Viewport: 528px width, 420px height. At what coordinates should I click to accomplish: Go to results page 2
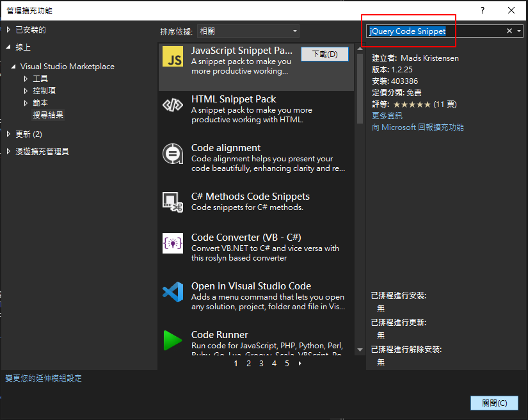[248, 364]
